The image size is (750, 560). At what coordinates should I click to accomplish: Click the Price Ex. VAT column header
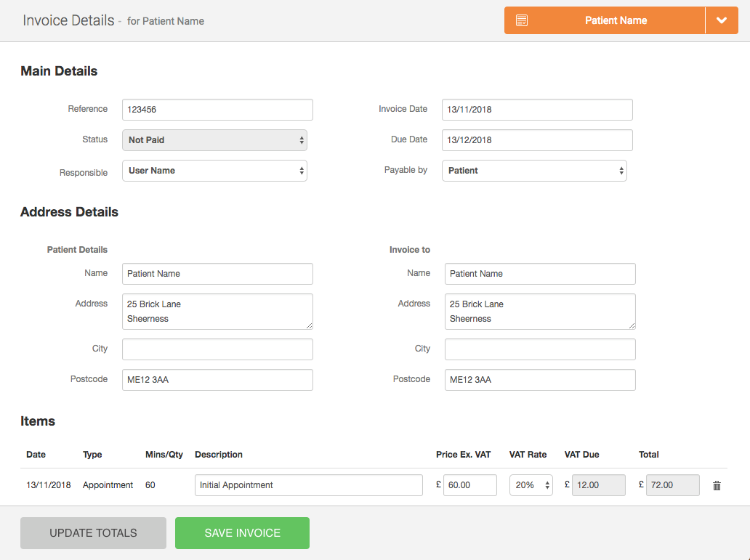[x=463, y=454]
